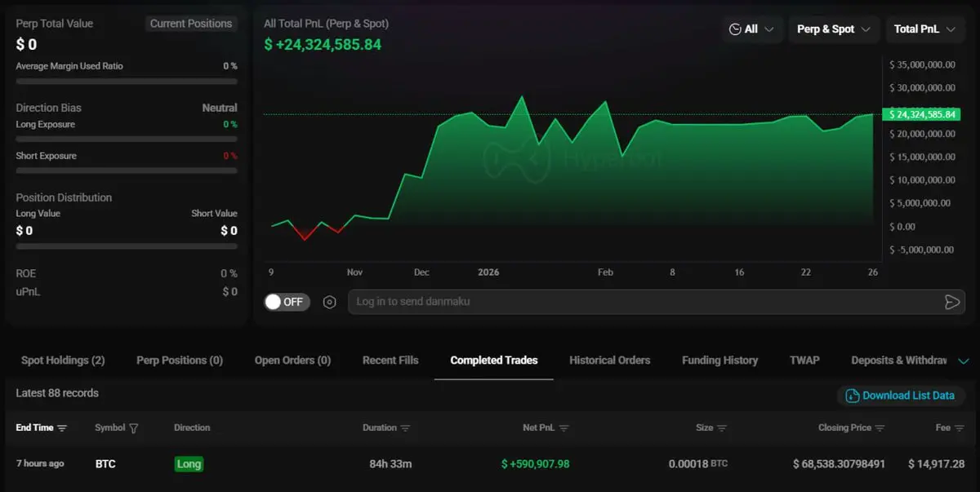
Task: Click the BTC symbol in trade row
Action: pyautogui.click(x=105, y=463)
